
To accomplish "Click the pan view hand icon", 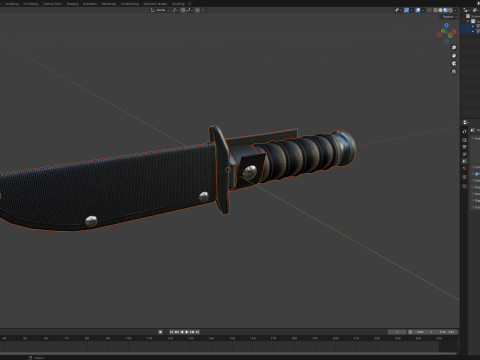I will coord(454,56).
